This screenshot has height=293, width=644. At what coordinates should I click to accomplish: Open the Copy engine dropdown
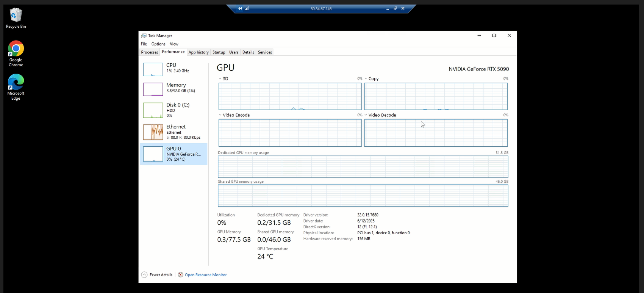366,79
